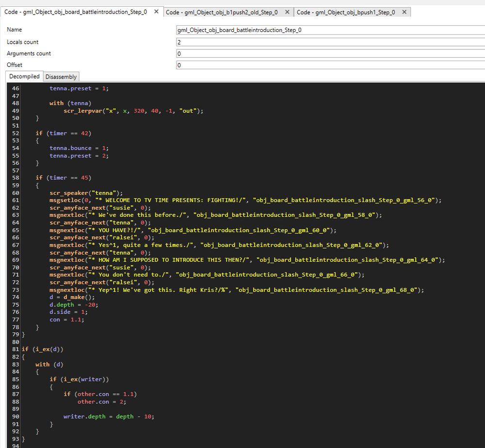Click the Locals count field
This screenshot has width=485, height=448.
point(291,42)
